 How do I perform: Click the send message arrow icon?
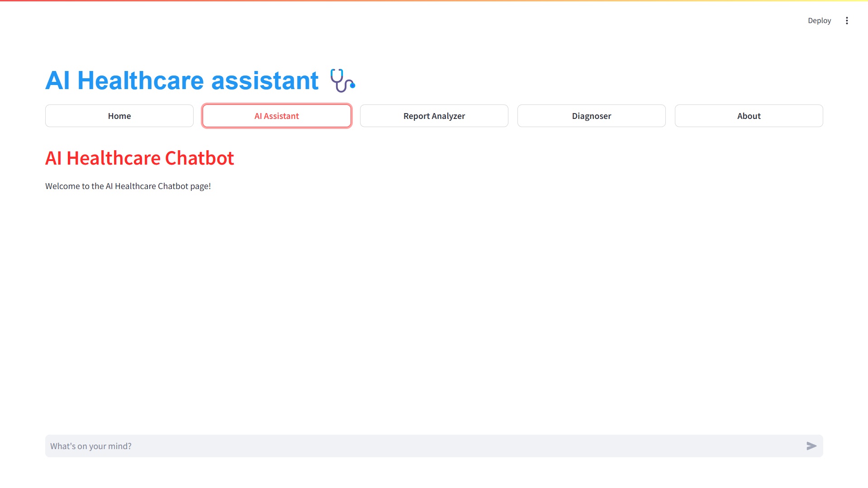pos(811,446)
